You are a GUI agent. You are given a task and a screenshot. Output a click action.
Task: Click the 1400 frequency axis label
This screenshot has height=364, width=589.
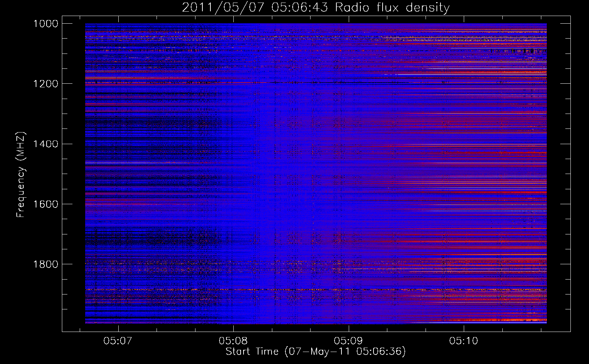pyautogui.click(x=46, y=144)
